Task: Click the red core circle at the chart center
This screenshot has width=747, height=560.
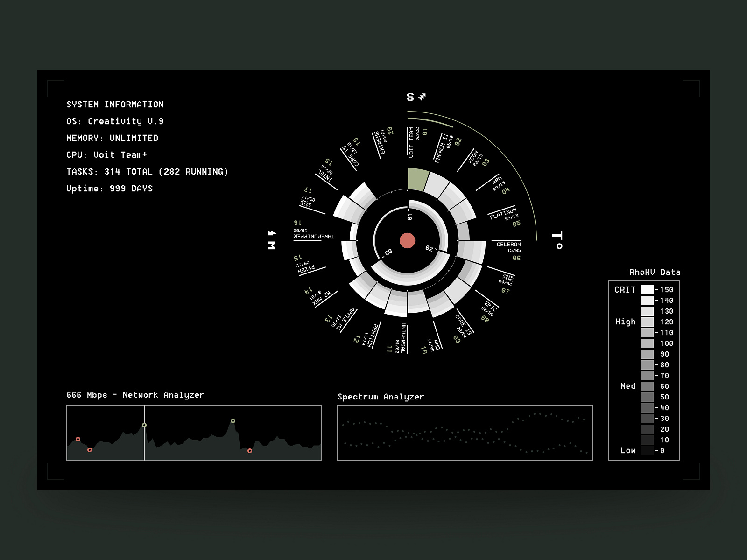Action: (408, 239)
